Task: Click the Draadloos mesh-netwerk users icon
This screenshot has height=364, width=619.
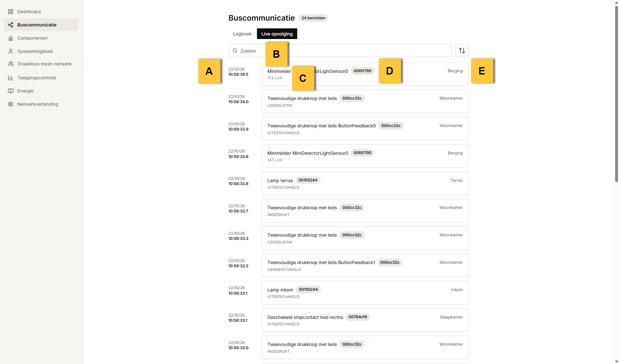Action: (x=11, y=64)
